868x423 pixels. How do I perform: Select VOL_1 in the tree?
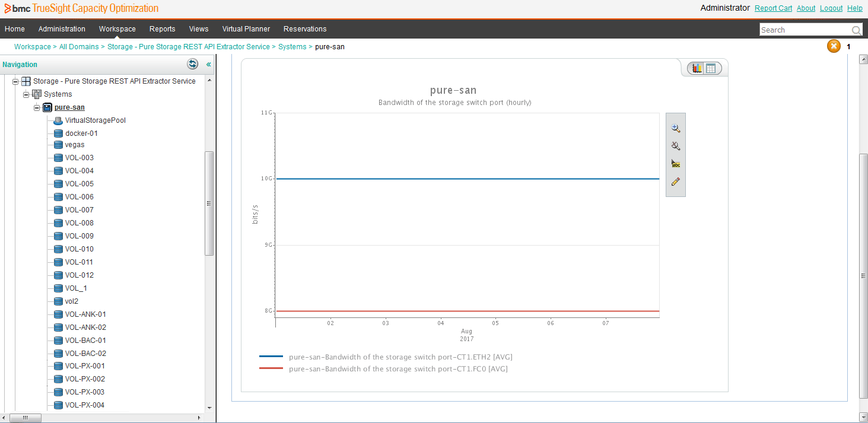pos(76,288)
